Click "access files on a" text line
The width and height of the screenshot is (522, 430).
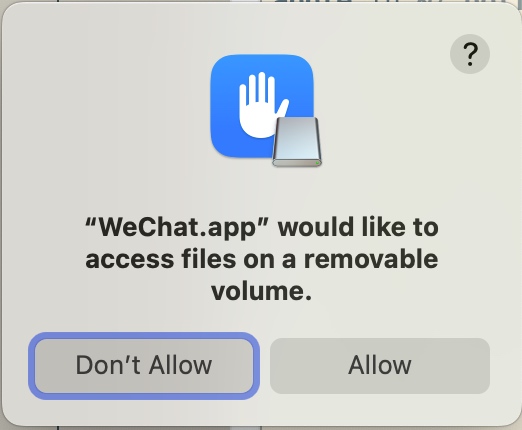point(190,259)
